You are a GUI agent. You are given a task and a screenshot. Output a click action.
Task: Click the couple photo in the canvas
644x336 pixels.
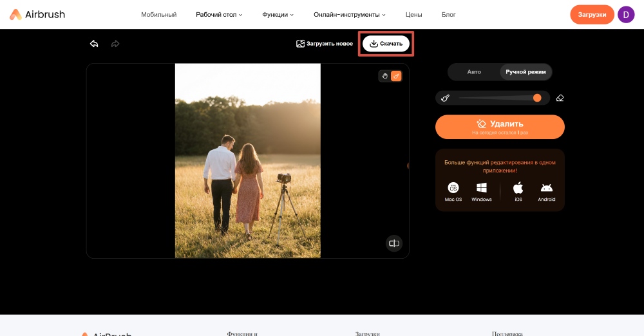(248, 161)
